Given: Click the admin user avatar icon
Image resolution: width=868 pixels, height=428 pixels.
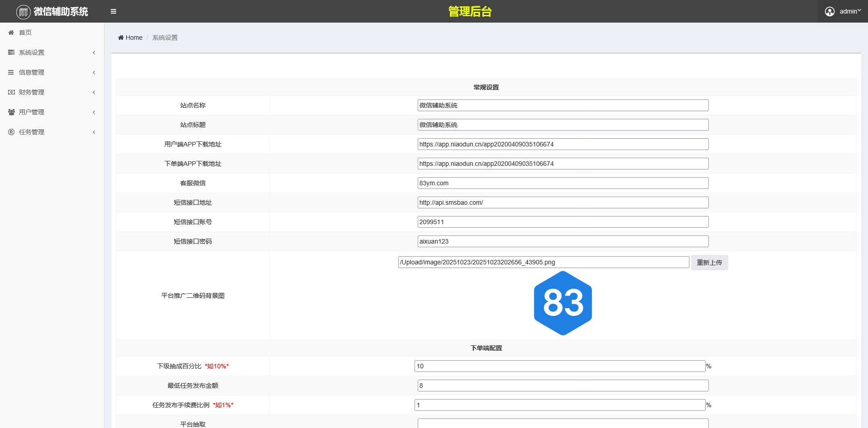Looking at the screenshot, I should click(x=830, y=11).
